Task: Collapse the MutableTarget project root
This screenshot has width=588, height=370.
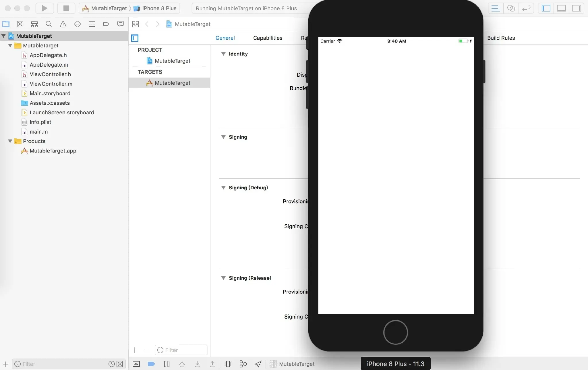Action: pyautogui.click(x=4, y=36)
